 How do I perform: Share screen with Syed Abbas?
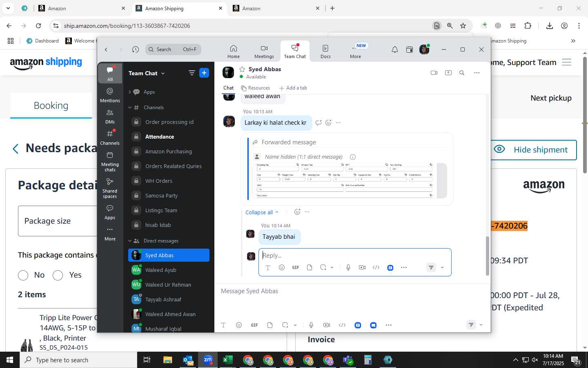[x=448, y=73]
